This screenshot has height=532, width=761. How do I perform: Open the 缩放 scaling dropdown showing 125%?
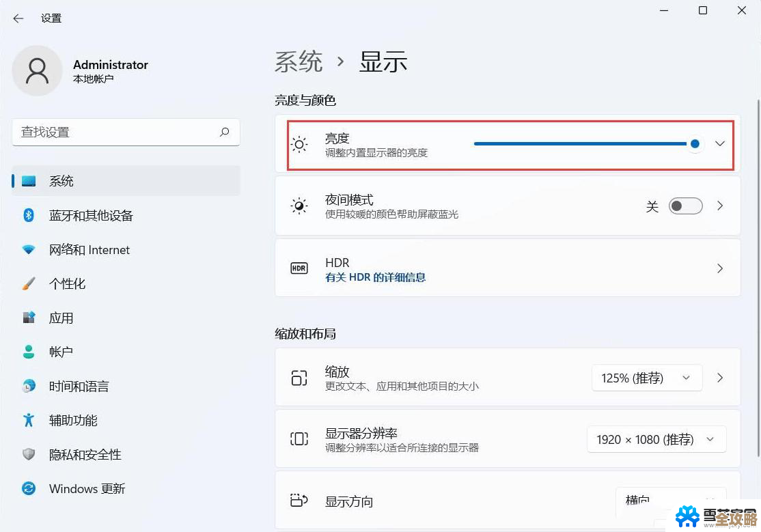(646, 377)
